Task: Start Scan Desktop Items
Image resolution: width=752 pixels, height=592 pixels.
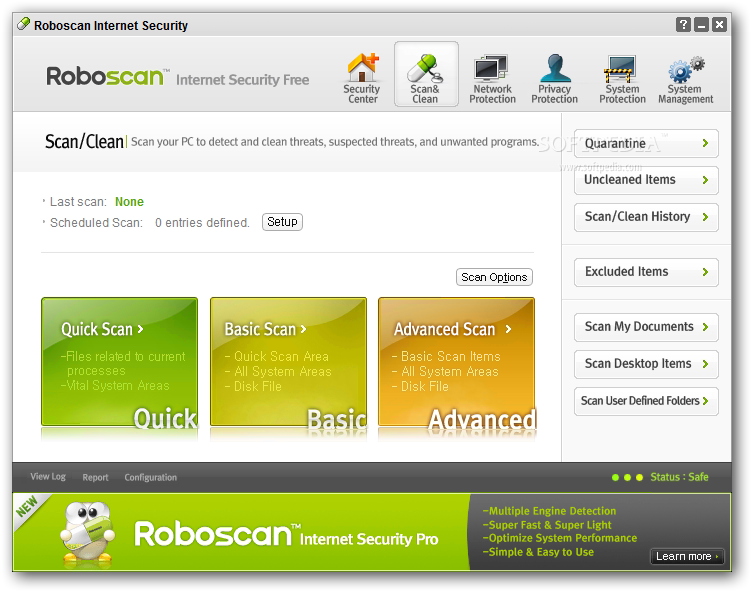Action: 646,364
